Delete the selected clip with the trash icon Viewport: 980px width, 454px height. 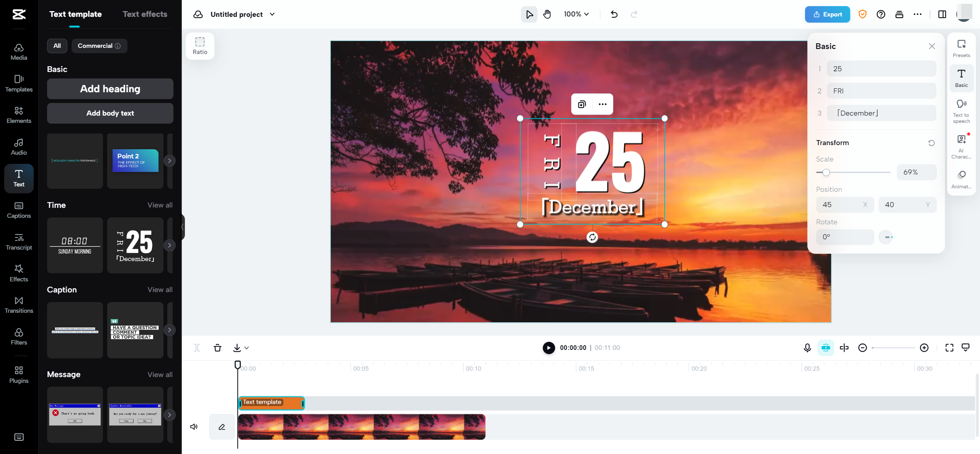click(217, 348)
